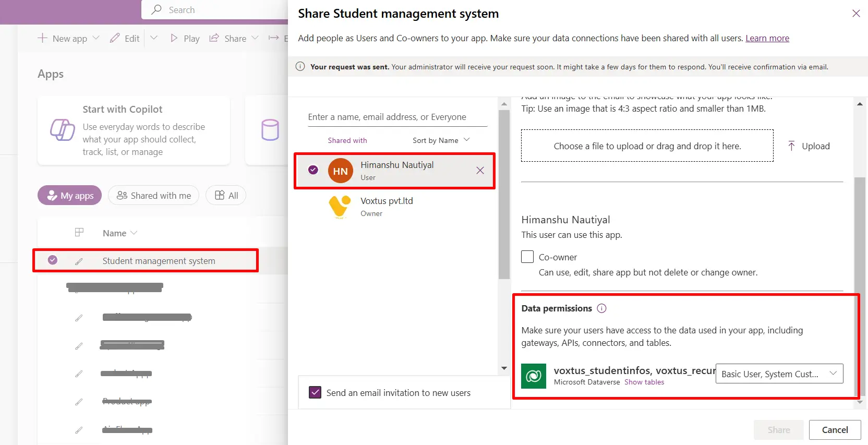The width and height of the screenshot is (868, 445).
Task: Click the pencil icon beside Student management system
Action: click(x=79, y=261)
